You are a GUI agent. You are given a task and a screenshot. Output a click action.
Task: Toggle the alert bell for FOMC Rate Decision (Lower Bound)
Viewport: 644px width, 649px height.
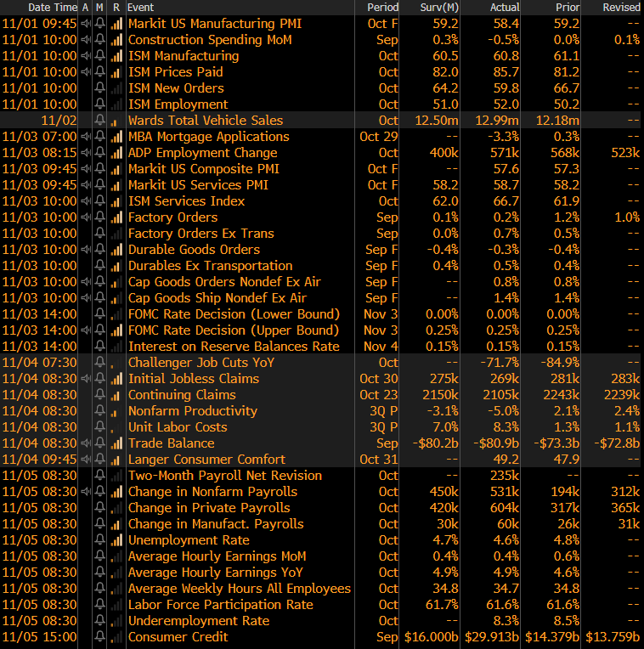(100, 314)
